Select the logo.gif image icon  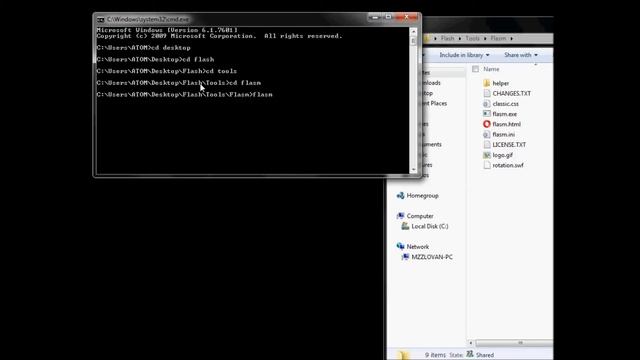tap(487, 155)
